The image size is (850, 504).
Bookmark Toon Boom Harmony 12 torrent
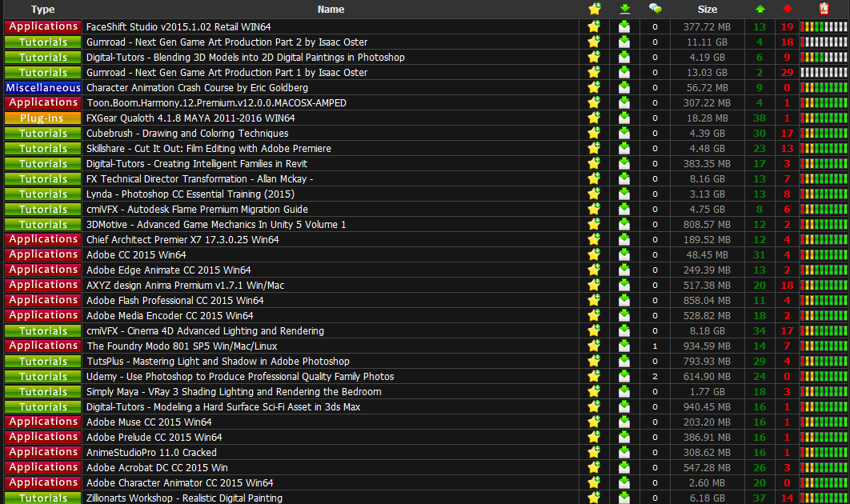(594, 102)
